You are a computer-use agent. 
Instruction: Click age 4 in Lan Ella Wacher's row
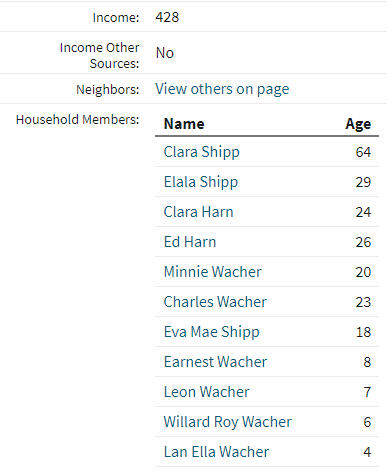367,452
